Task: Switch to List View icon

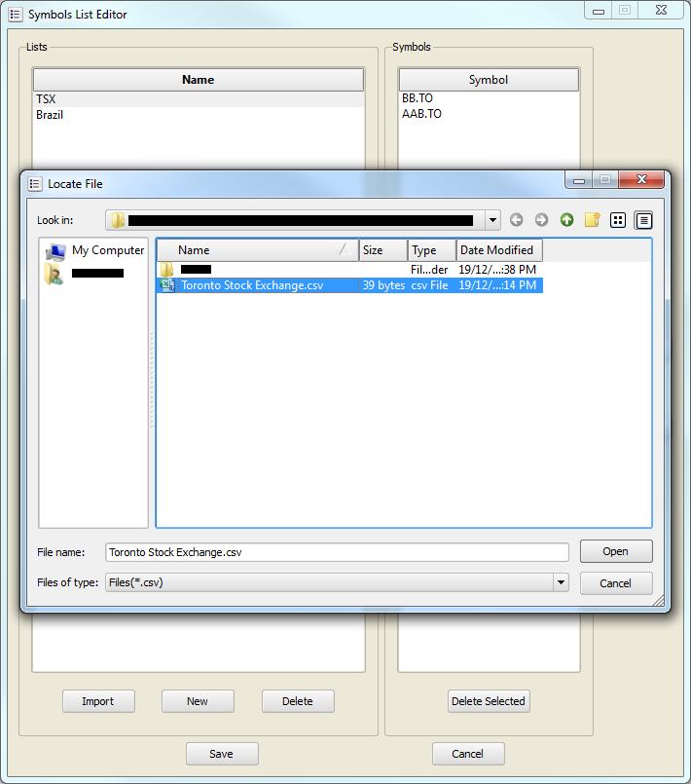Action: coord(617,220)
